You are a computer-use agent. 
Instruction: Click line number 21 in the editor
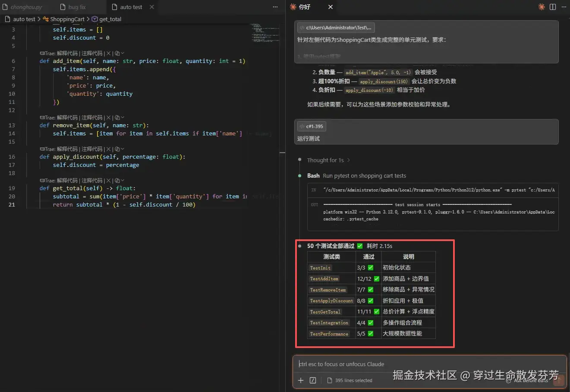pos(12,204)
